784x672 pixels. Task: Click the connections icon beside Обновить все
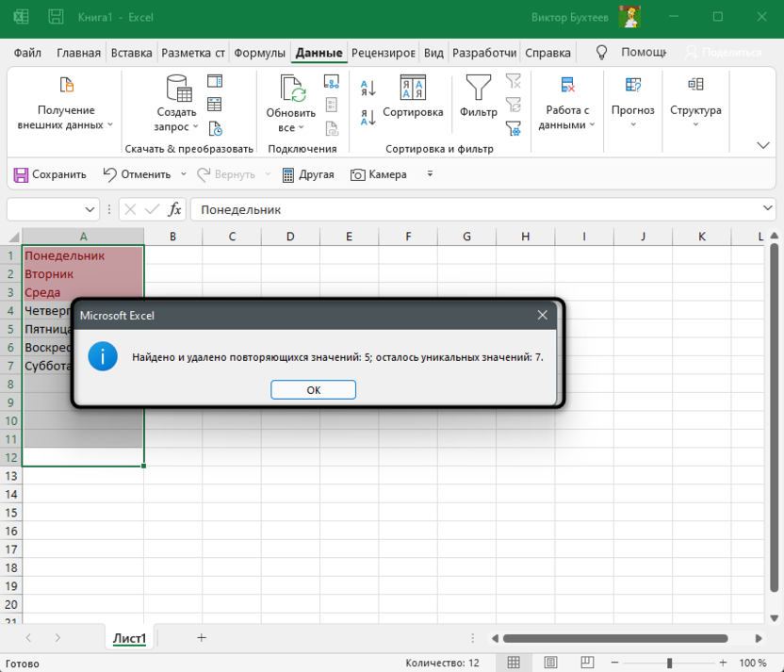click(332, 81)
